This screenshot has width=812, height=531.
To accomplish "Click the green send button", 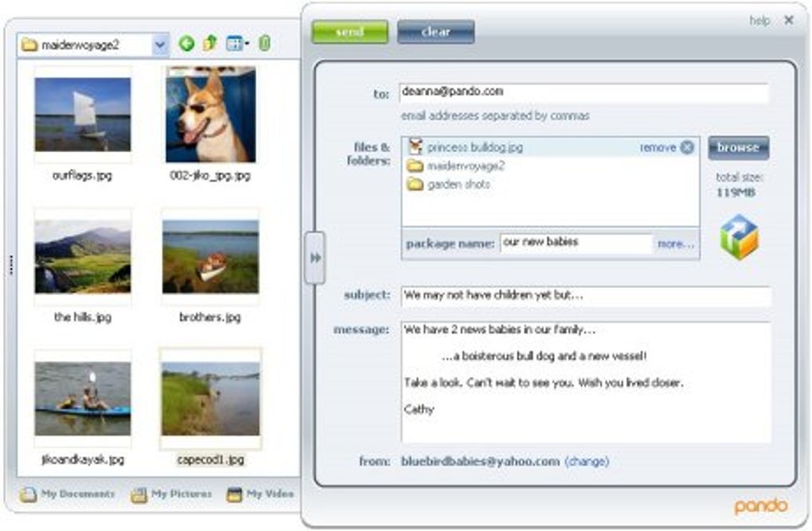I will [350, 32].
